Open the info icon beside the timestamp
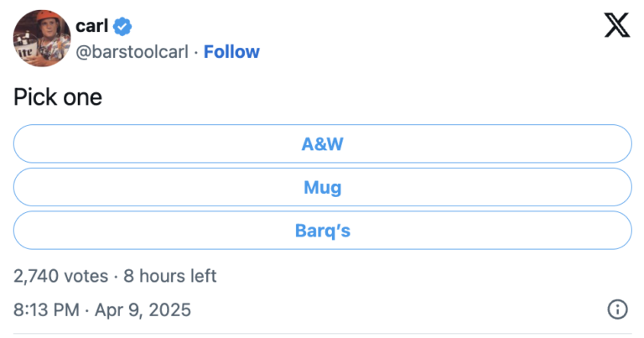644x338 pixels. pyautogui.click(x=617, y=309)
